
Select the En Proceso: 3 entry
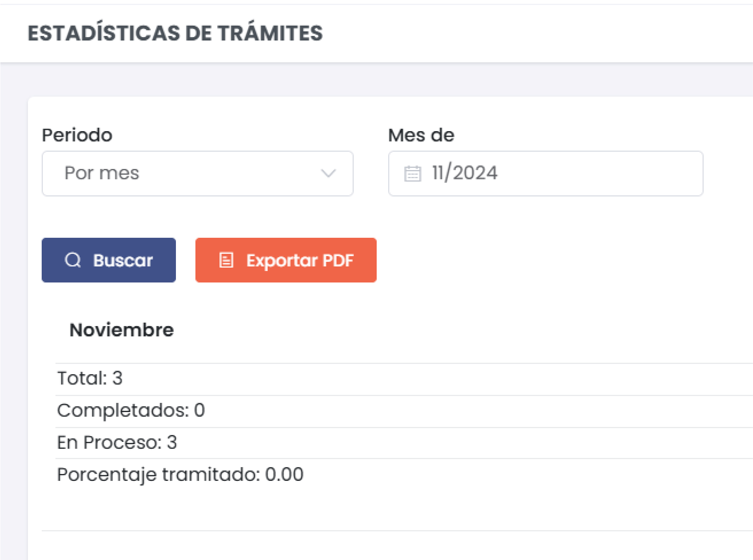pyautogui.click(x=117, y=442)
